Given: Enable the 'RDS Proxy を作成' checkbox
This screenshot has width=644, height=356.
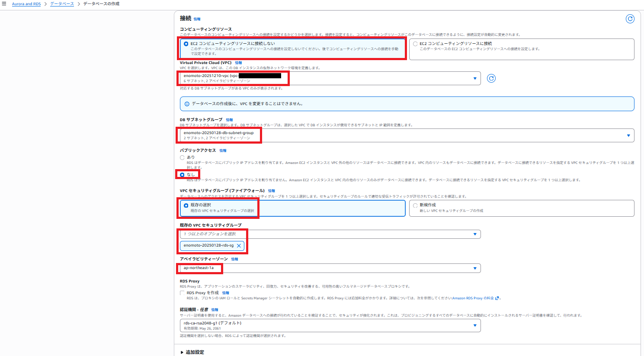Looking at the screenshot, I should (182, 293).
